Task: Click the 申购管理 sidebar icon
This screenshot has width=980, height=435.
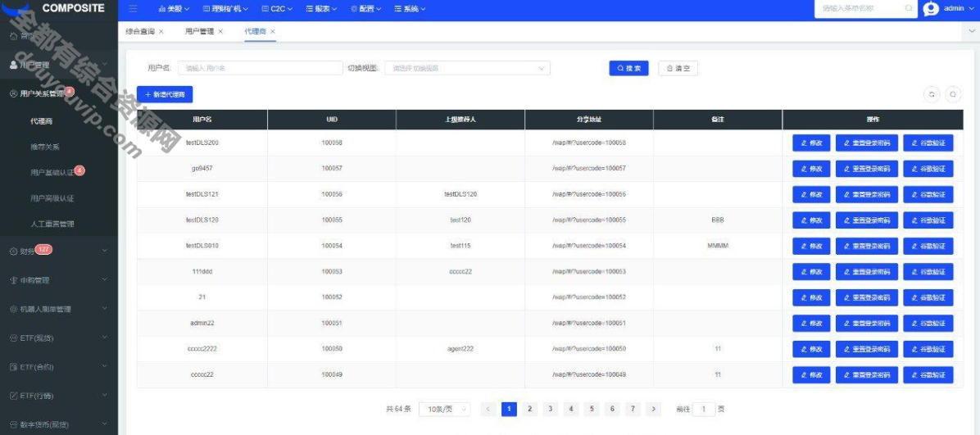Action: (x=14, y=280)
